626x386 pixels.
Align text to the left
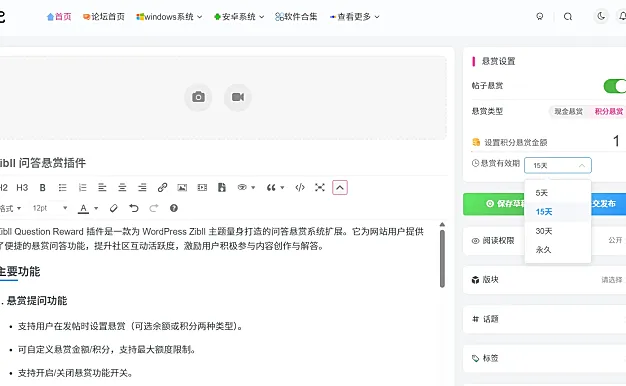click(102, 188)
